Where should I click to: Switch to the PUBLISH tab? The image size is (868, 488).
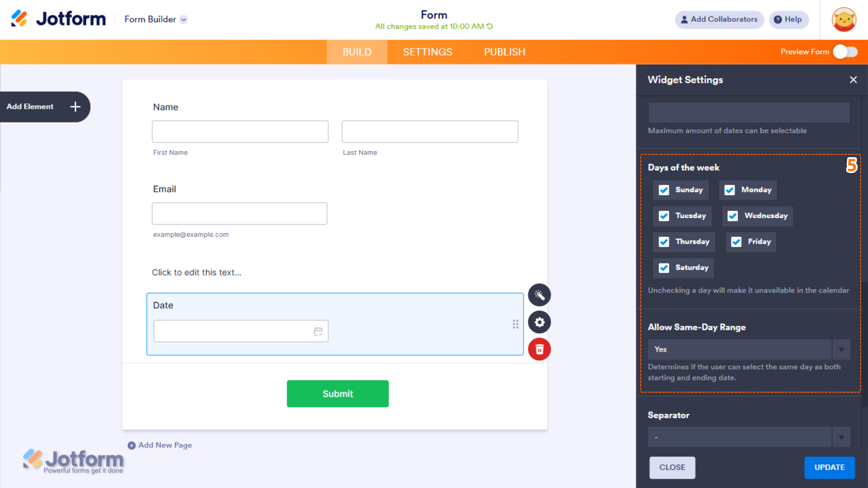[x=505, y=52]
